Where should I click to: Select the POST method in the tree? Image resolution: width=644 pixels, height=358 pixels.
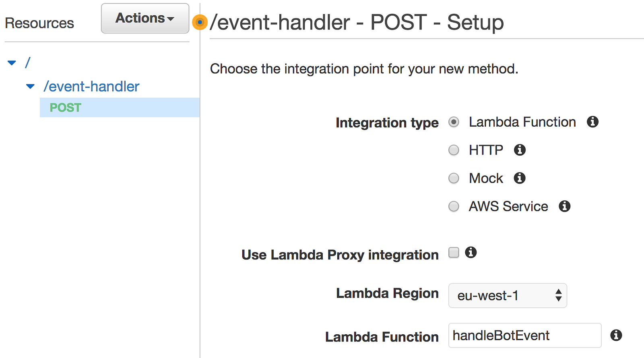pyautogui.click(x=66, y=108)
